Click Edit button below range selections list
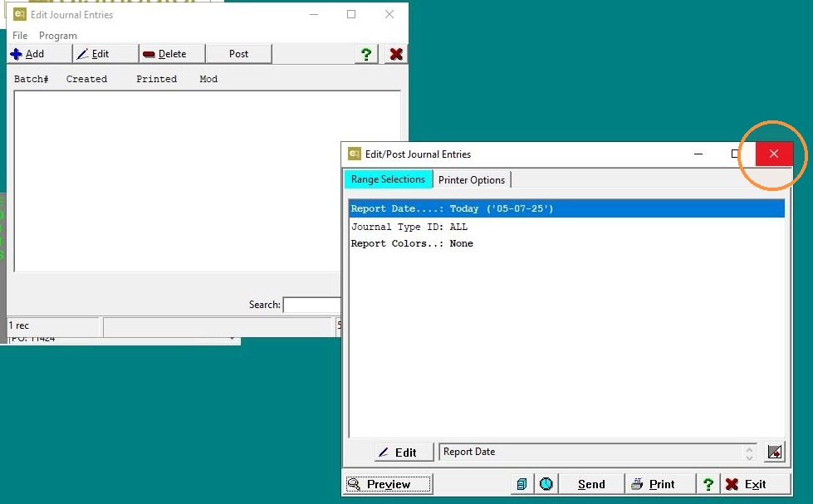 (404, 453)
